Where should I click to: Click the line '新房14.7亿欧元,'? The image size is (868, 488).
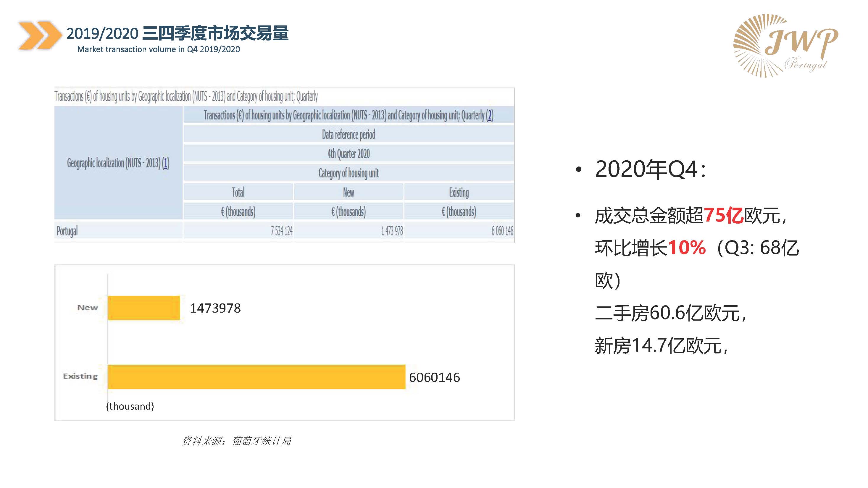662,345
